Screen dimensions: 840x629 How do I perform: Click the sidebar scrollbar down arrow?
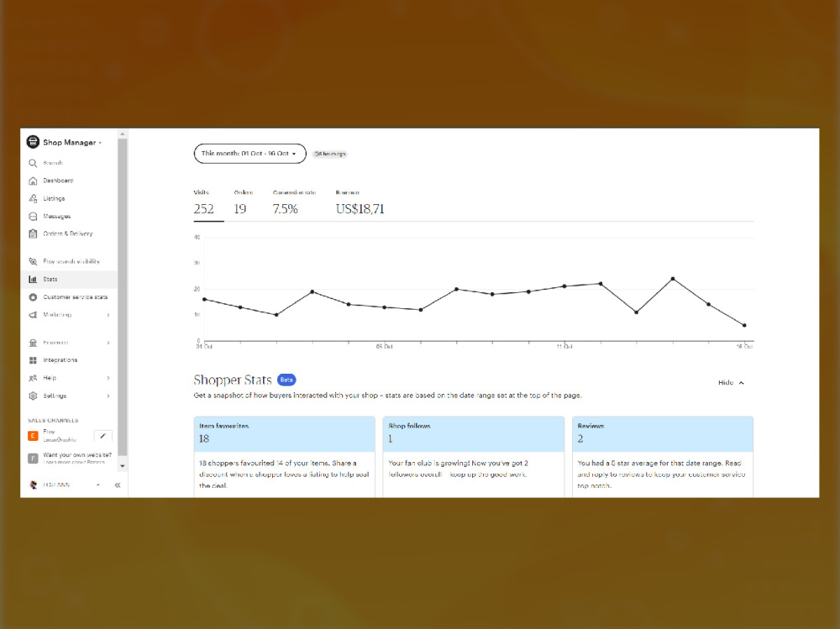pyautogui.click(x=122, y=466)
